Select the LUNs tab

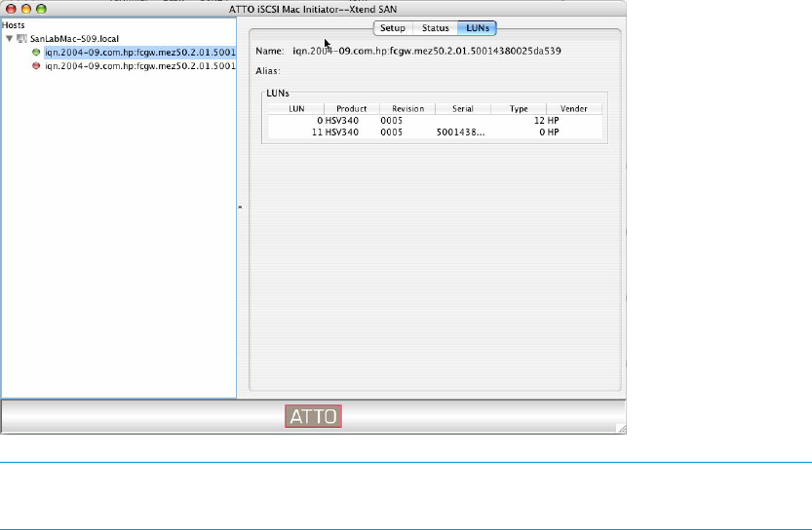click(x=478, y=28)
